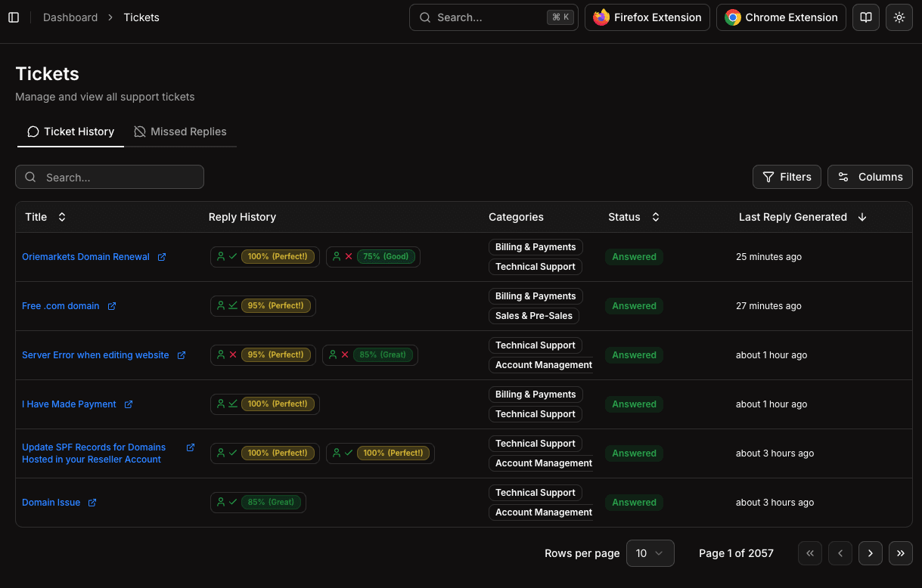Click Answered status on Oriemarkets row

point(634,257)
